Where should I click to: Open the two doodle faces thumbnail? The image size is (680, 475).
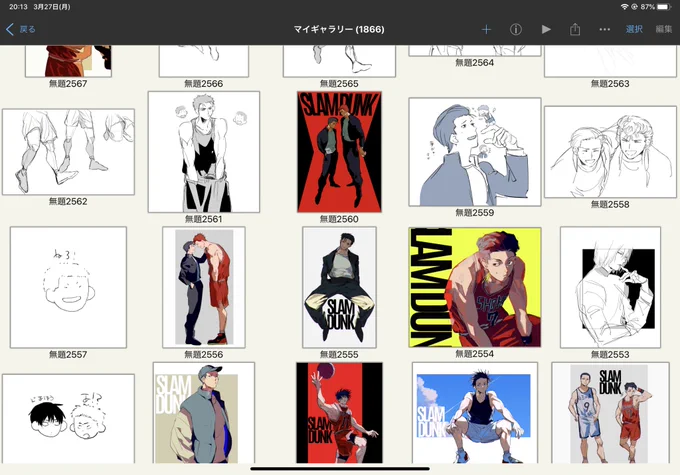(68, 419)
